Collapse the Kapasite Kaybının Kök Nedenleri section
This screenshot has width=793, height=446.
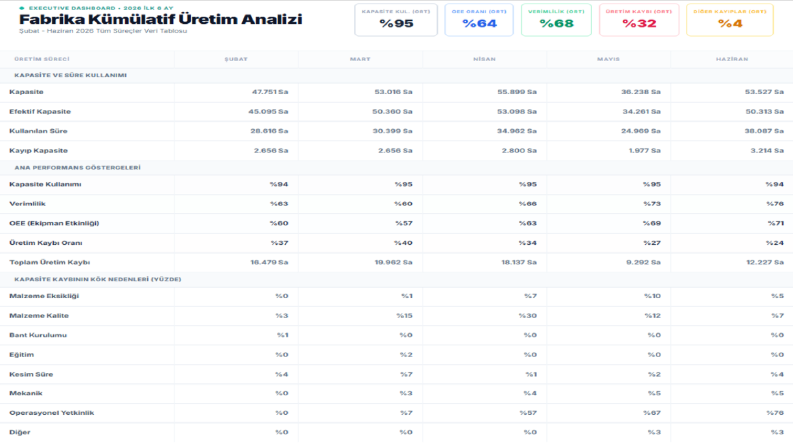coord(98,279)
